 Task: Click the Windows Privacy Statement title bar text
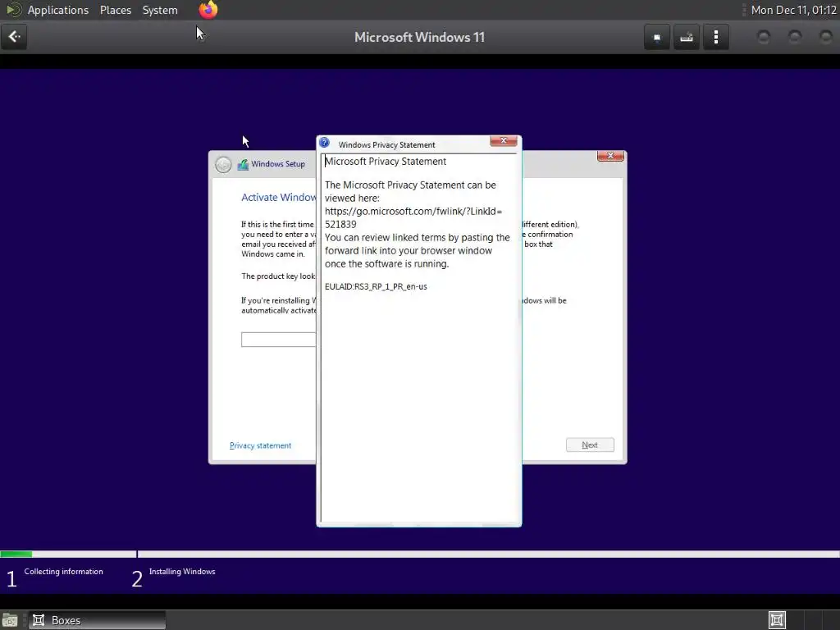pos(387,144)
